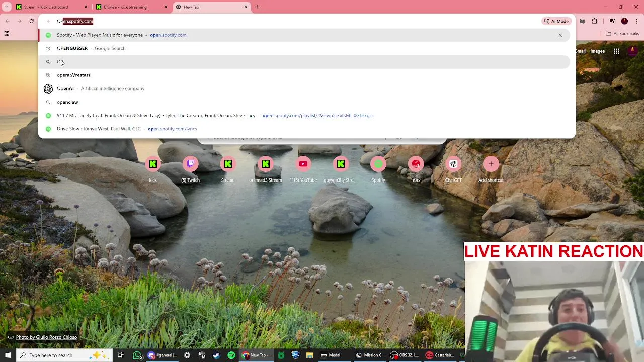The width and height of the screenshot is (644, 362).
Task: Click the AI Mode button
Action: pos(556,21)
